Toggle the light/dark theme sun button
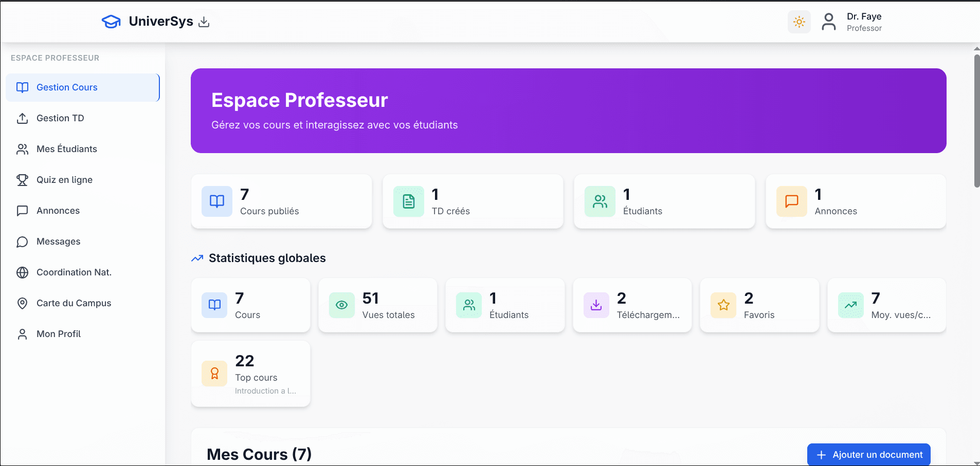 point(799,22)
